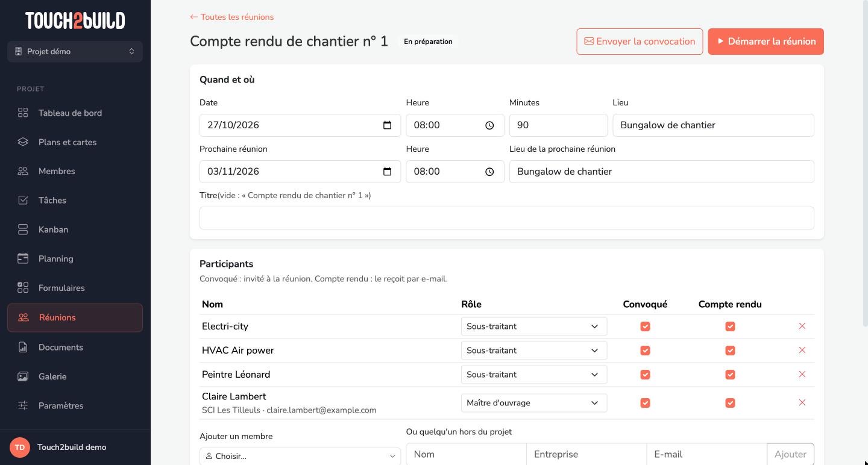Change Claire Lambert's Maître d'ouvrage role
Viewport: 868px width, 465px height.
[x=533, y=403]
